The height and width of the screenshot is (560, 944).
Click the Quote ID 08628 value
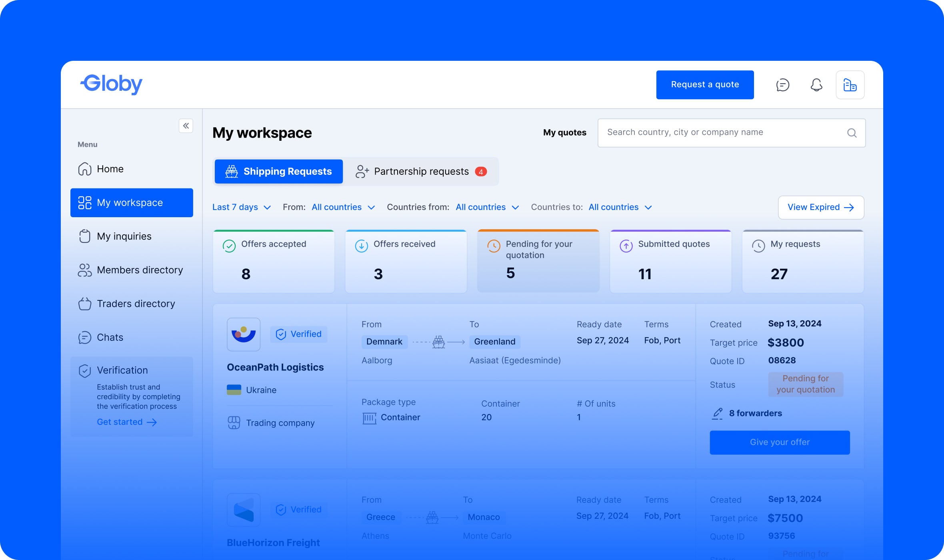(x=782, y=360)
